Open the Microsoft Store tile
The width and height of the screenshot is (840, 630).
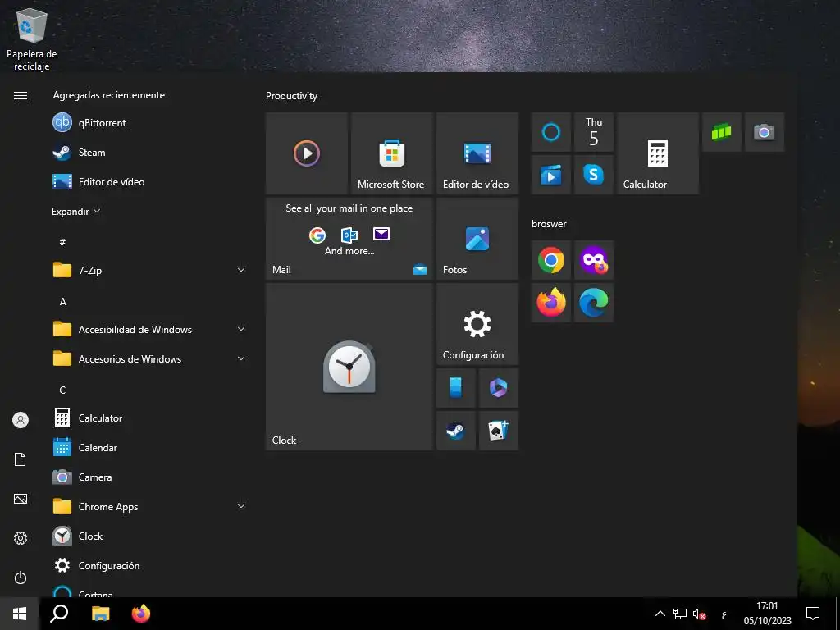point(391,153)
